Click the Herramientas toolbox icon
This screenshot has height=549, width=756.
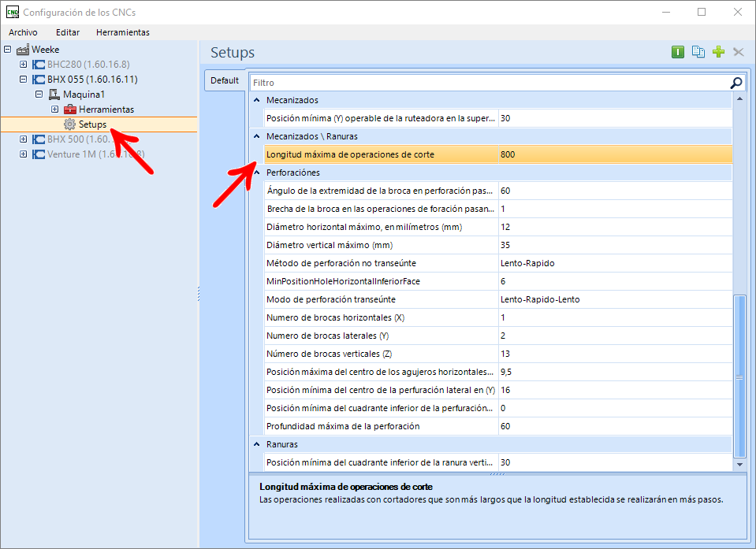[70, 109]
